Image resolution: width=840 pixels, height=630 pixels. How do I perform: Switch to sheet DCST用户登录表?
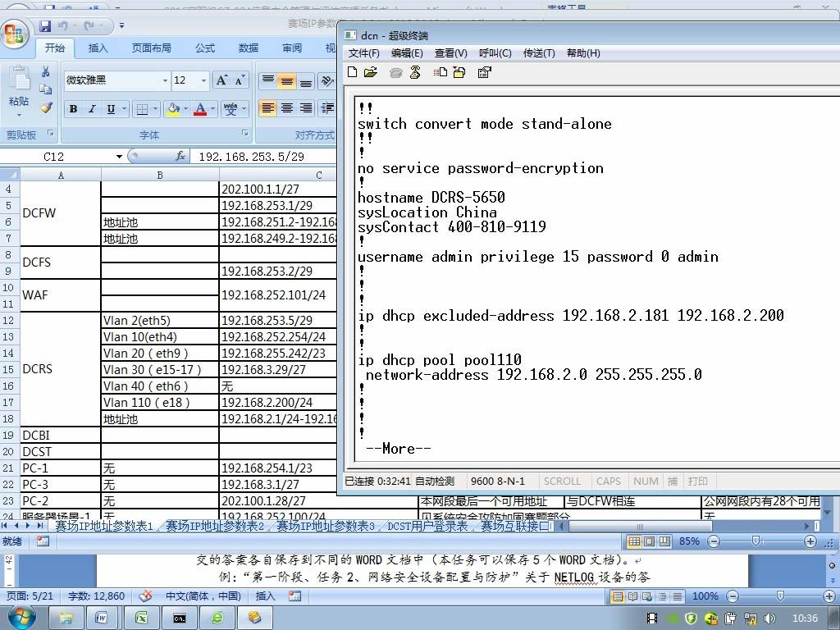click(x=427, y=526)
